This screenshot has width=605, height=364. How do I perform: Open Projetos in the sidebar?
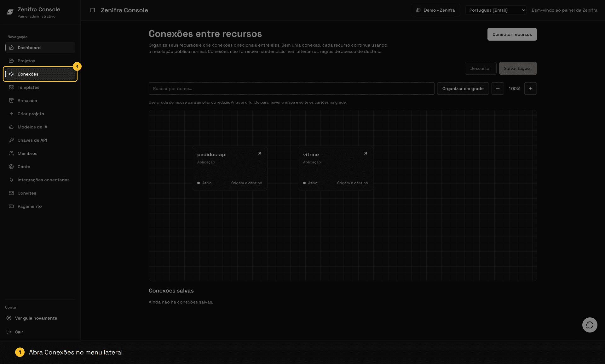40,61
